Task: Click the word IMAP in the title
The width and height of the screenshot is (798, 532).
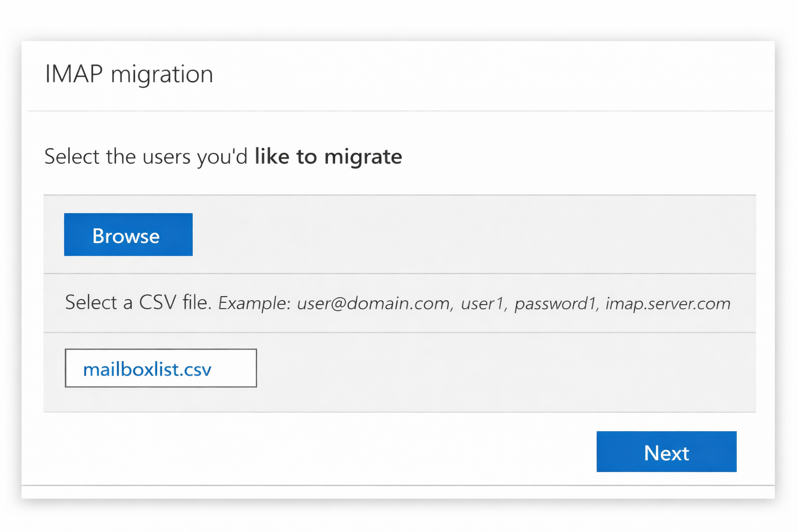Action: click(74, 74)
